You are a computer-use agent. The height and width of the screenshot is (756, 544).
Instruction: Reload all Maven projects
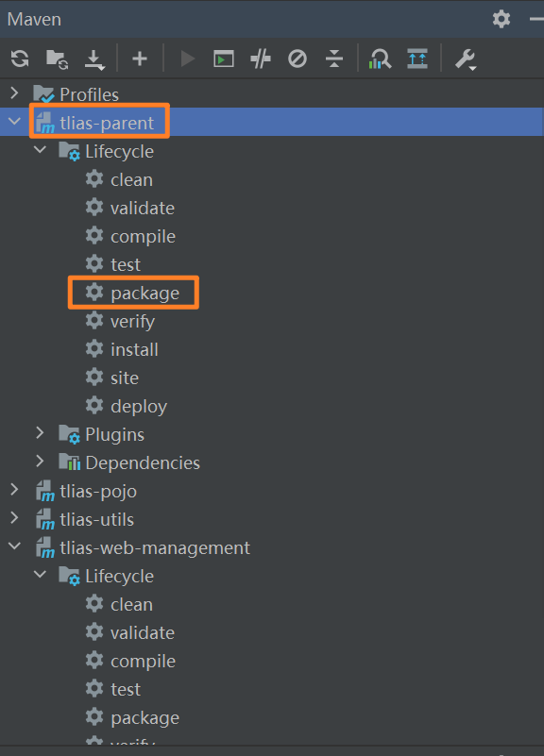[20, 59]
